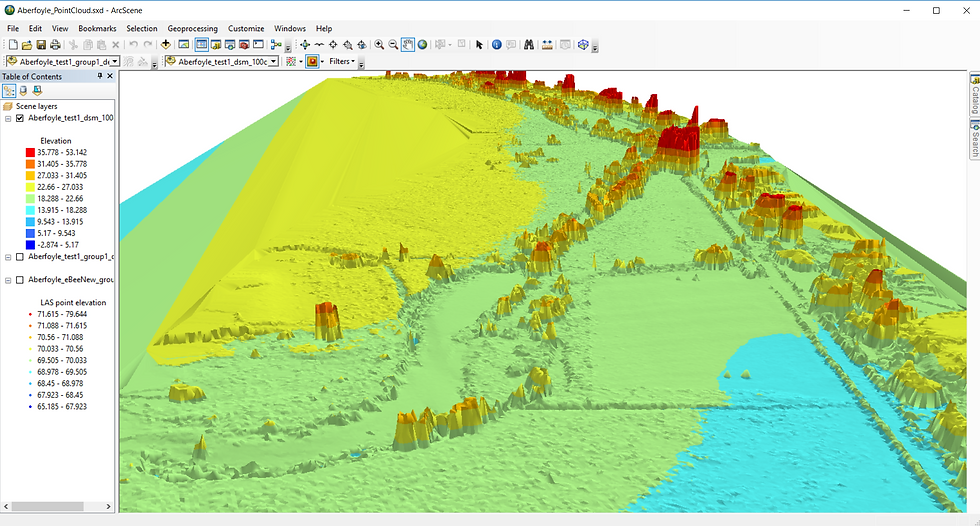Open the File menu
The height and width of the screenshot is (526, 980).
tap(12, 28)
